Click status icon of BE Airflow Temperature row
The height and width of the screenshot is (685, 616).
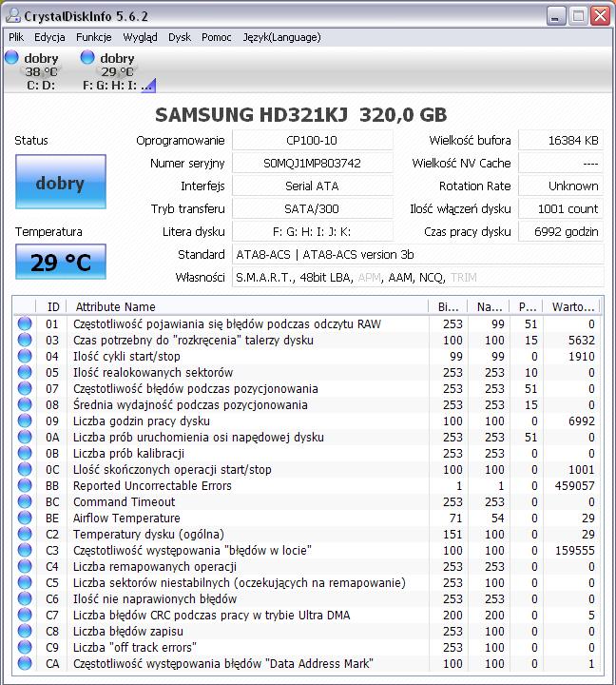[x=25, y=518]
